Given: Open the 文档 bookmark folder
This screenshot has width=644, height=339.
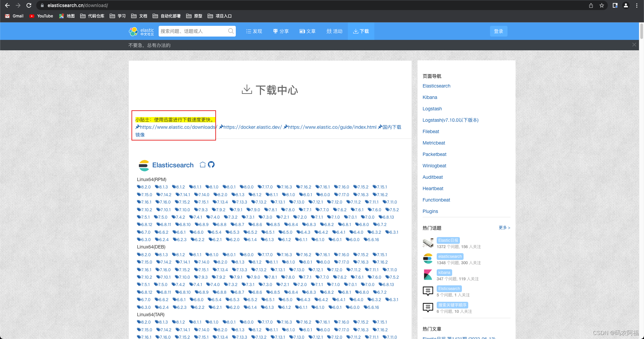Looking at the screenshot, I should pos(139,16).
